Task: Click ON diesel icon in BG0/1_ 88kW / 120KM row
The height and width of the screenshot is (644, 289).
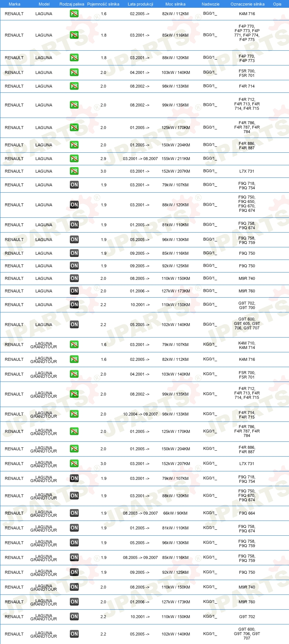Action: (74, 205)
